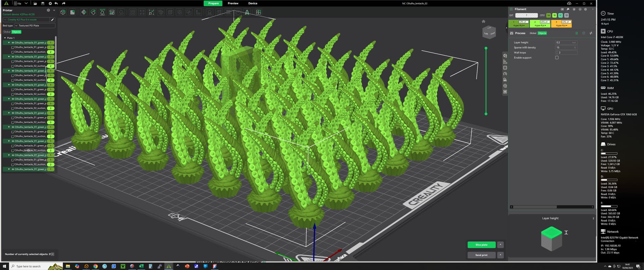This screenshot has width=644, height=270.
Task: Click the Wall loops stepper field
Action: (566, 52)
